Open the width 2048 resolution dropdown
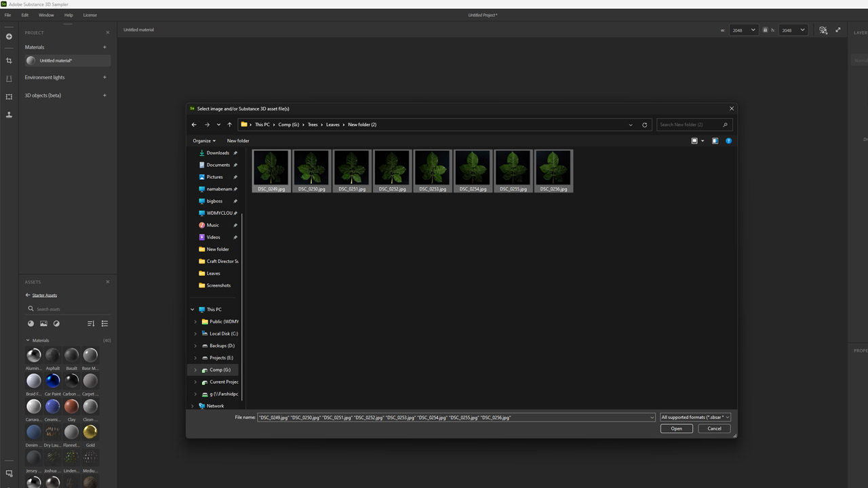 coord(743,30)
